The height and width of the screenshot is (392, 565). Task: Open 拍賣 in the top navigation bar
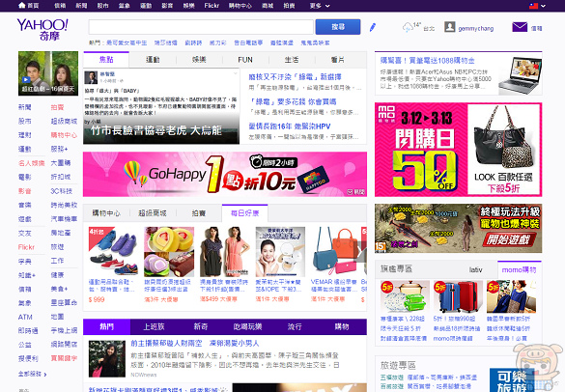click(289, 6)
